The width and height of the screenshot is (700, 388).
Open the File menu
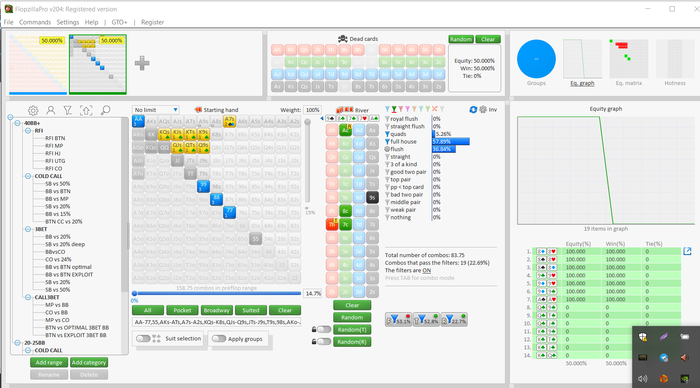(x=8, y=22)
